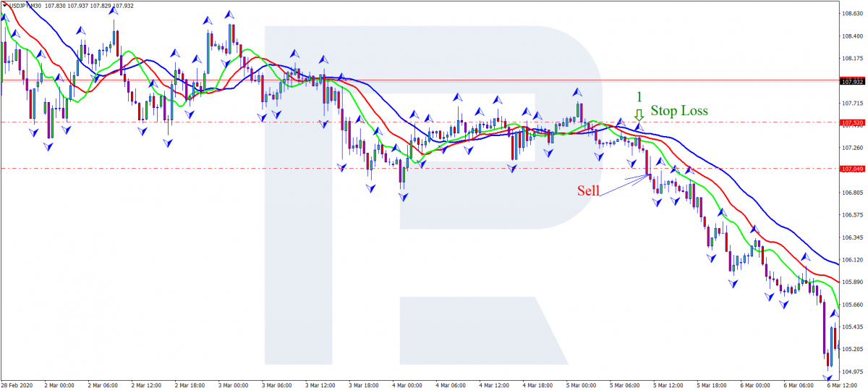This screenshot has width=868, height=391.
Task: Click the 4 Mar 18:00 time label
Action: [539, 386]
